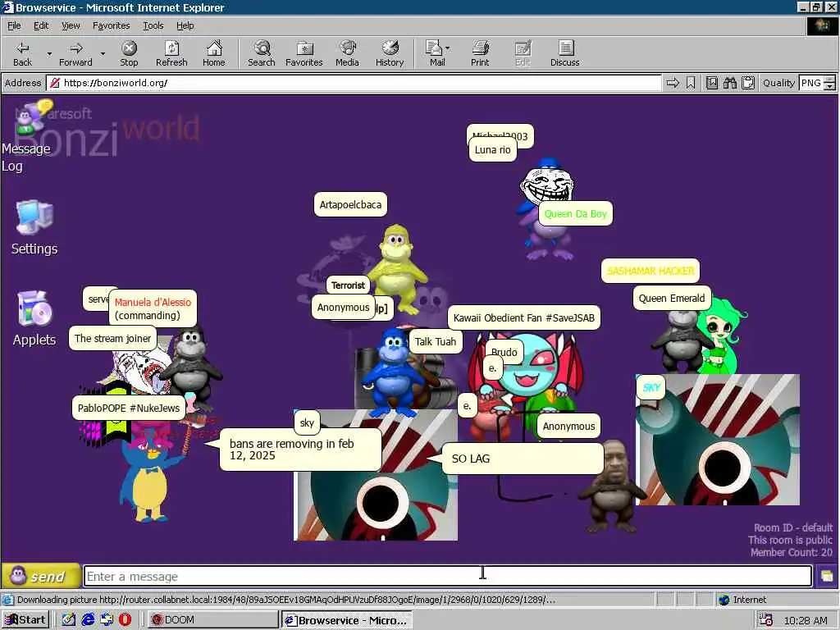Click the yellow icon right of message box
Image resolution: width=840 pixels, height=630 pixels.
pos(827,577)
